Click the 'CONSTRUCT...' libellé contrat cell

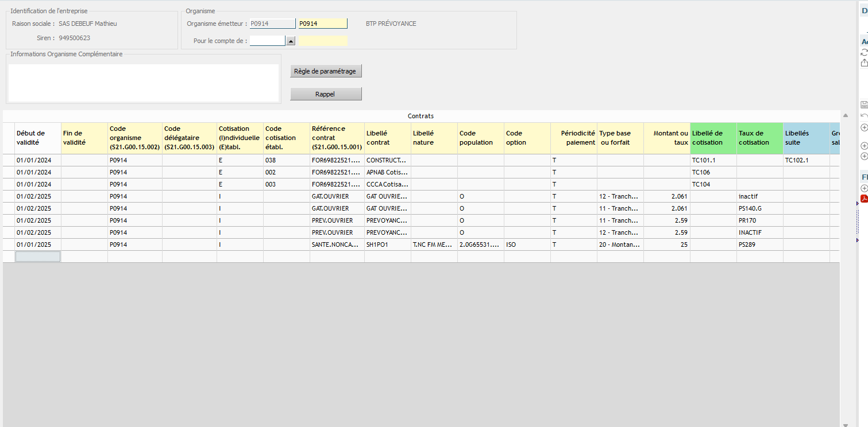click(387, 160)
